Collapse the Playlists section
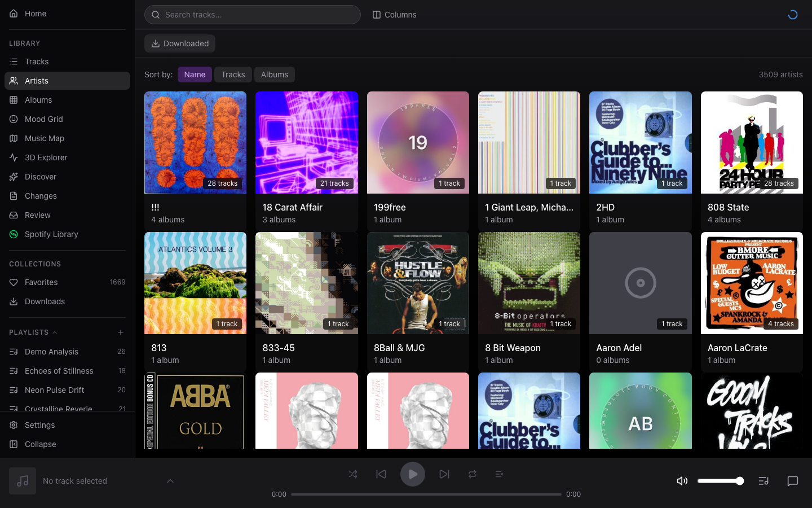 tap(55, 332)
